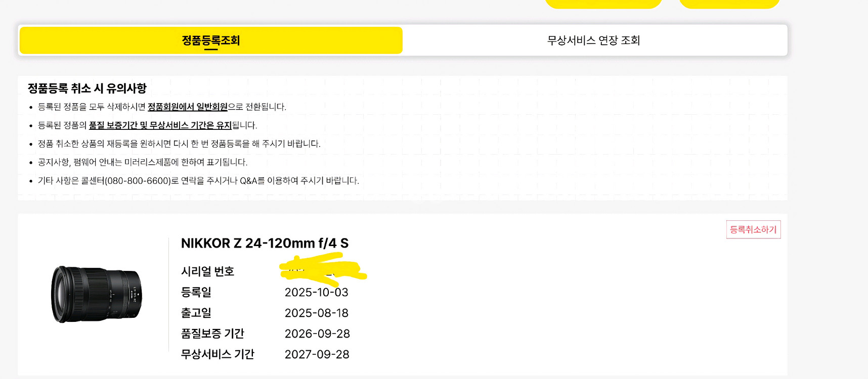
Task: Click the 품질보증 기간 label
Action: click(212, 334)
